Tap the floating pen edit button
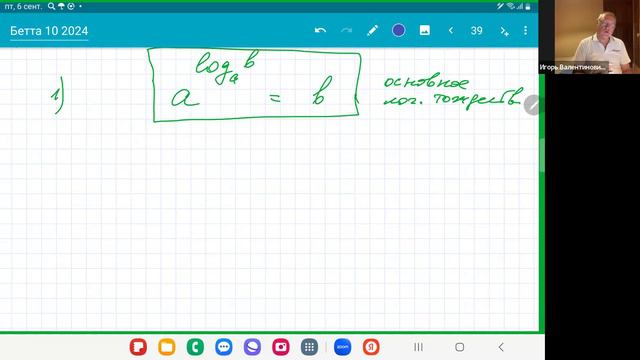Screen dimensions: 640x360 (x=533, y=105)
